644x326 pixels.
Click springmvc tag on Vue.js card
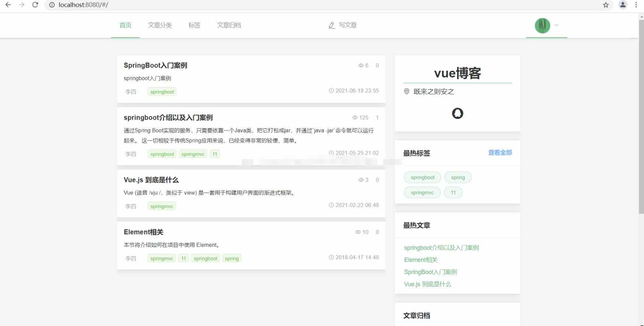point(162,206)
